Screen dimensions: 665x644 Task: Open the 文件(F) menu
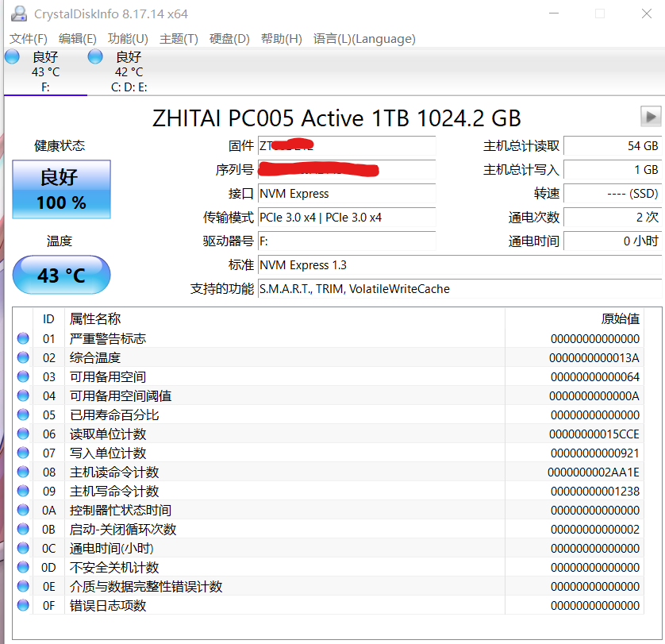point(29,39)
